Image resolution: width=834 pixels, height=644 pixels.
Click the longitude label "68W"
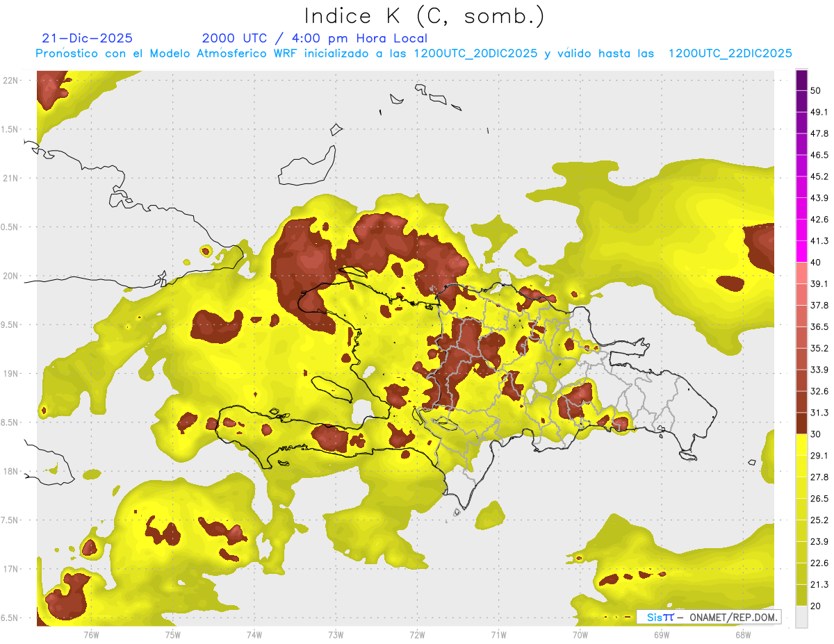(742, 634)
